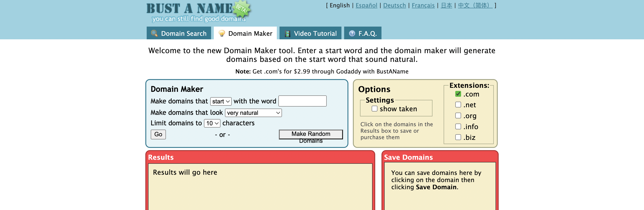The image size is (644, 210).
Task: Click the Go button
Action: [158, 134]
